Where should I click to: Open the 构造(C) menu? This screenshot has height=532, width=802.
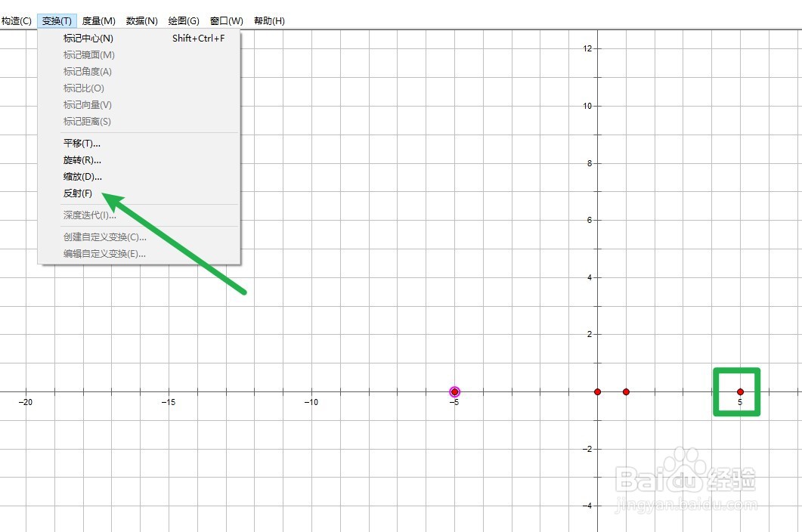17,21
